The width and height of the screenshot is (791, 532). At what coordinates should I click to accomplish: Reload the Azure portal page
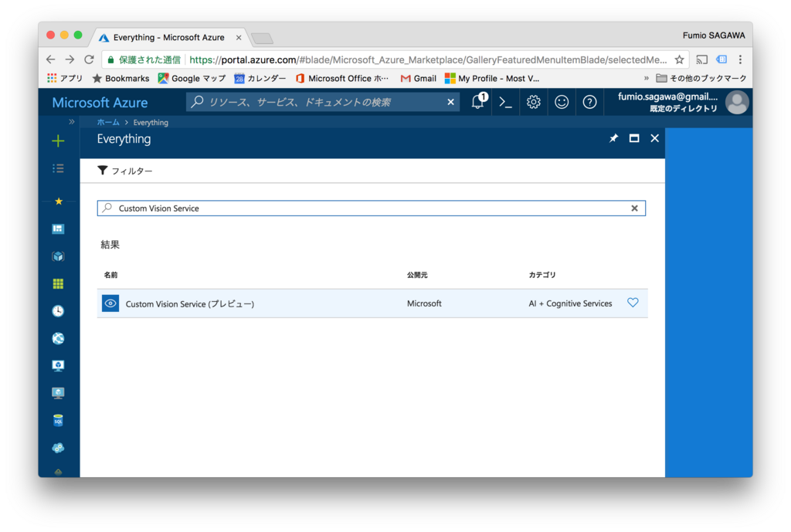click(89, 59)
